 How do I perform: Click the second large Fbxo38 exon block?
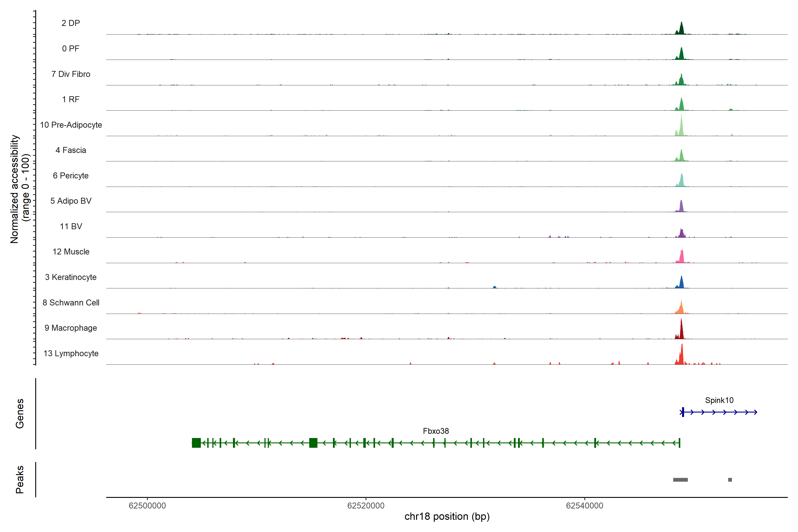pos(313,443)
